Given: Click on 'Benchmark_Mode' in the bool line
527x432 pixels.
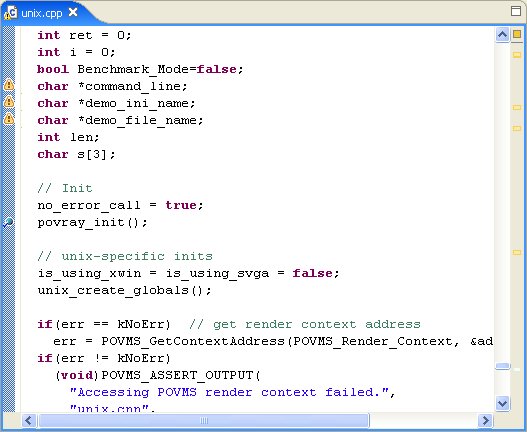Looking at the screenshot, I should coord(137,69).
